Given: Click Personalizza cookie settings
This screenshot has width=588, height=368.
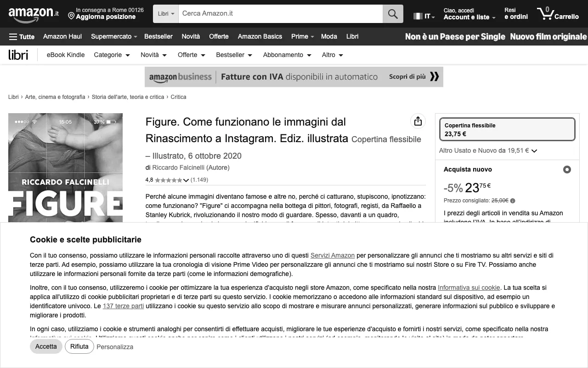Looking at the screenshot, I should (115, 347).
